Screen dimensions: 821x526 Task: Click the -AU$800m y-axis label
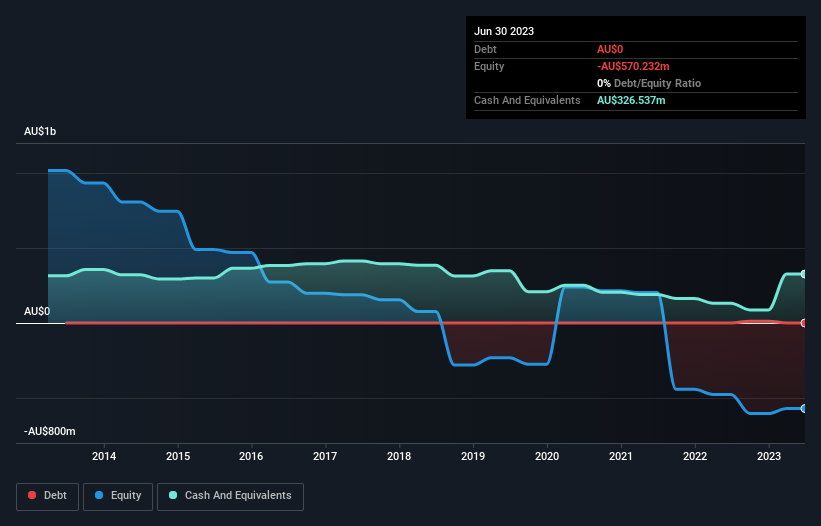[x=50, y=431]
